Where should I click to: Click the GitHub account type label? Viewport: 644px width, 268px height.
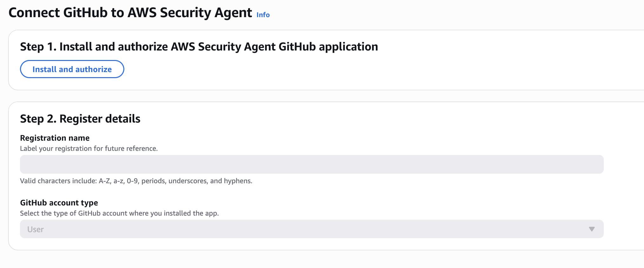tap(59, 203)
